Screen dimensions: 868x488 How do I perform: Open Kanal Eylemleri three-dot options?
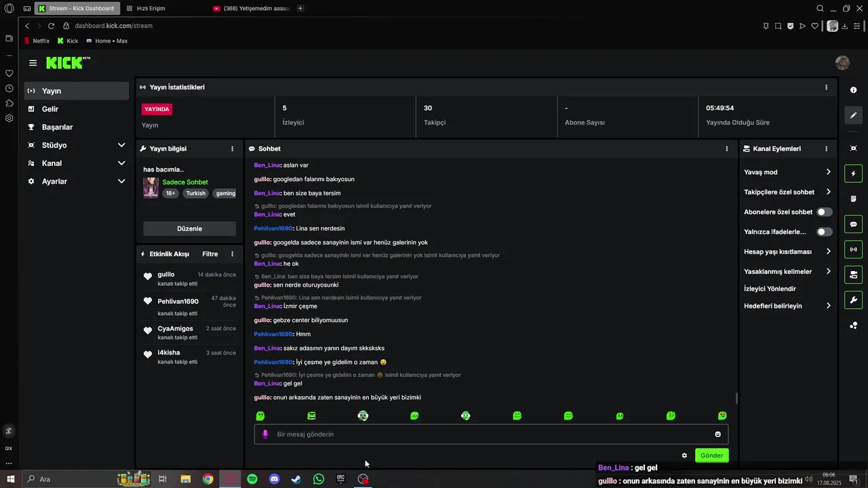826,148
